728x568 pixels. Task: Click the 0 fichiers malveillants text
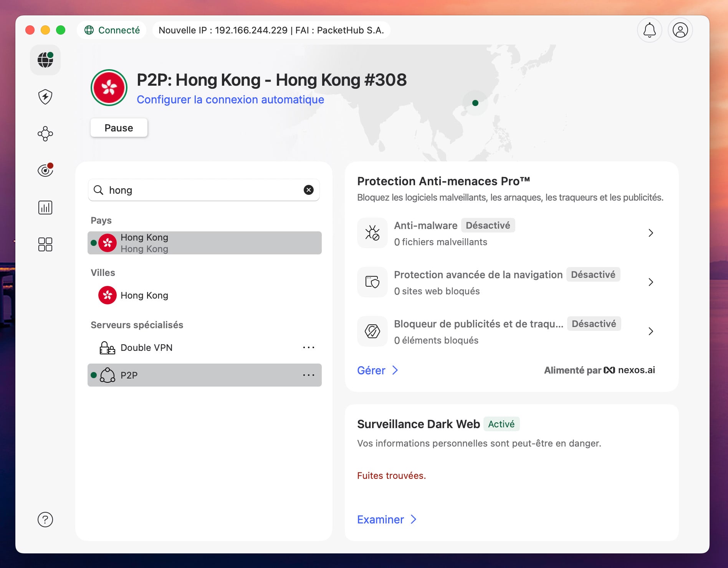point(441,242)
